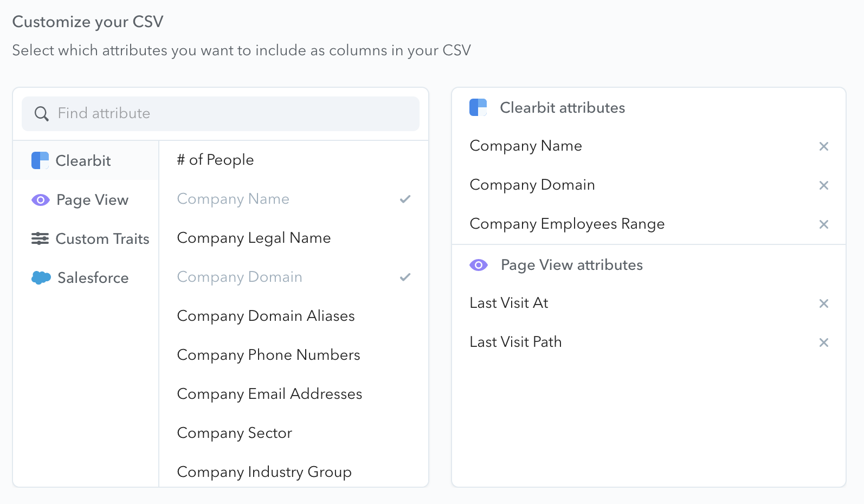Focus the Find attribute search field
The image size is (864, 504).
point(221,114)
